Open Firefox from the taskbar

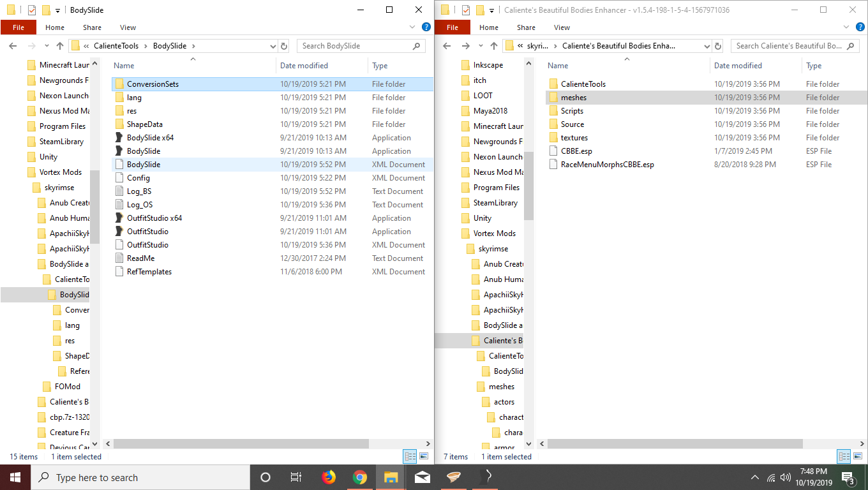[329, 477]
